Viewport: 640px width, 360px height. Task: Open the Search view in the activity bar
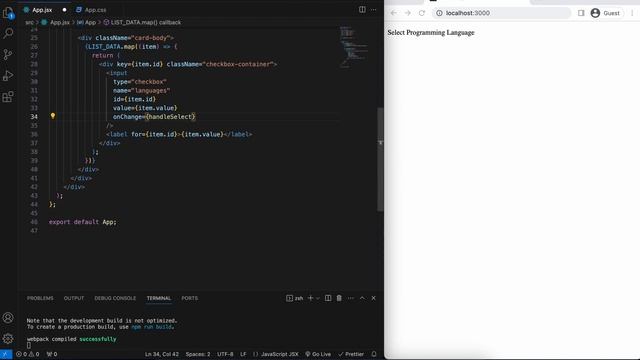click(8, 33)
